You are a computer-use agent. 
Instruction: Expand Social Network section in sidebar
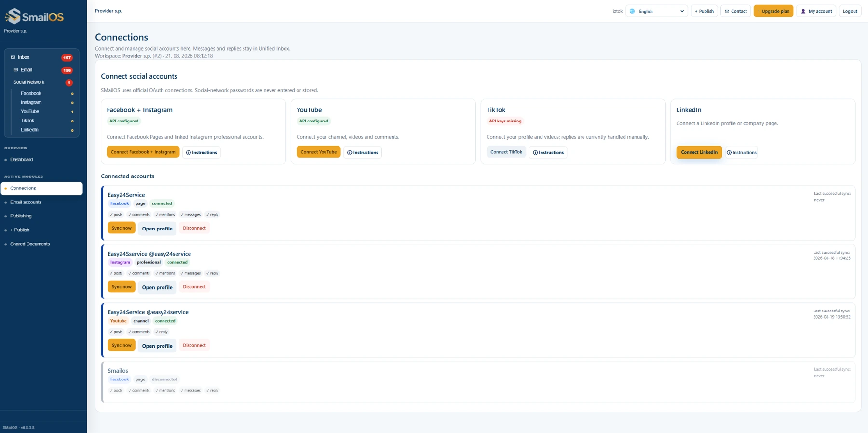29,82
